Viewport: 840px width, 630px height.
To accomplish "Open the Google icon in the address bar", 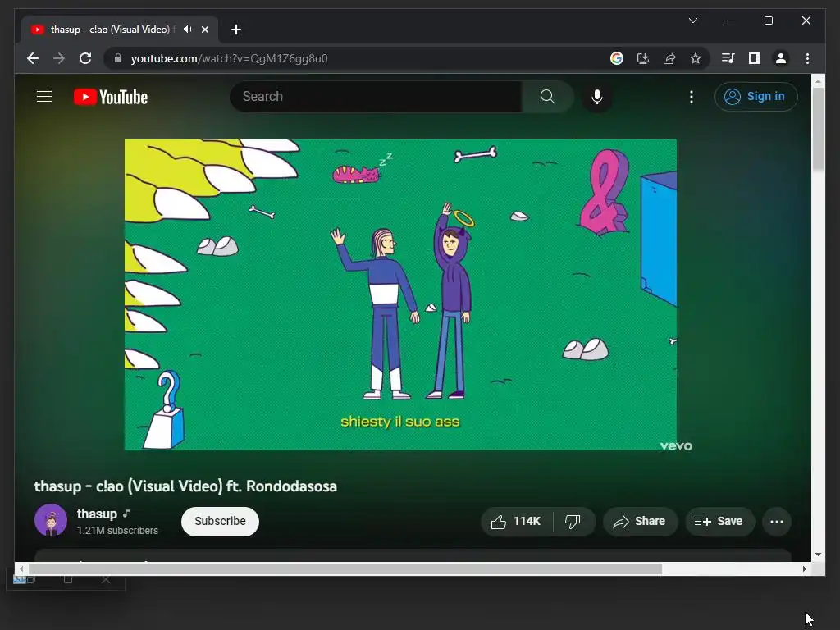I will point(617,58).
